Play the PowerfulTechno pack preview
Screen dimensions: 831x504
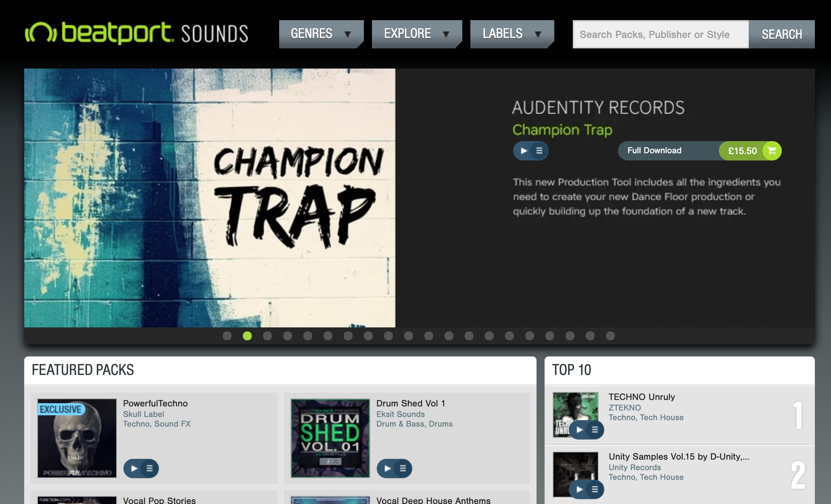pos(134,469)
